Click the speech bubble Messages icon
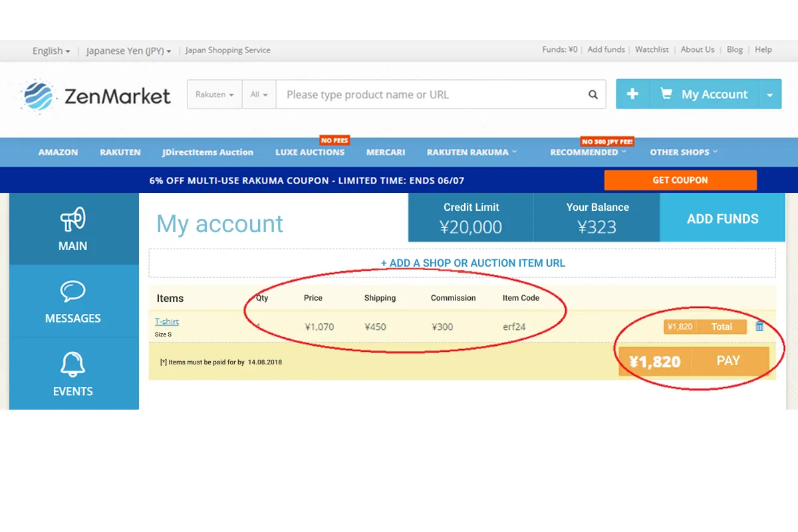This screenshot has height=532, width=798. tap(73, 291)
